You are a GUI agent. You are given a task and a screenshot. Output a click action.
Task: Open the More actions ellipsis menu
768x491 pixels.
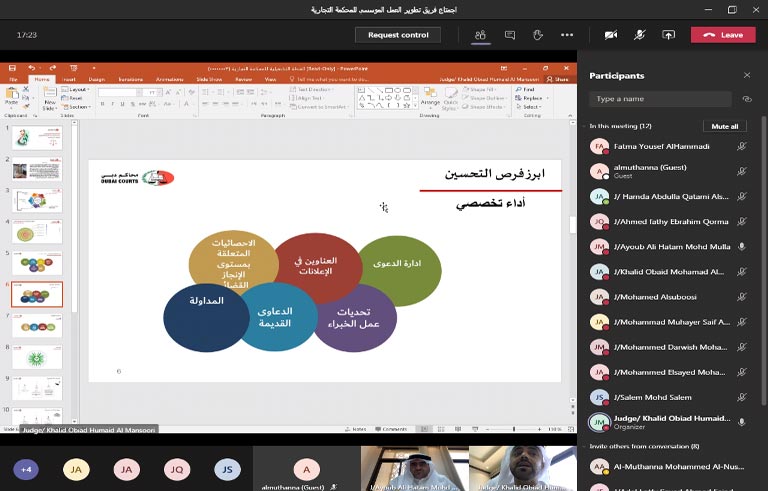pos(567,35)
